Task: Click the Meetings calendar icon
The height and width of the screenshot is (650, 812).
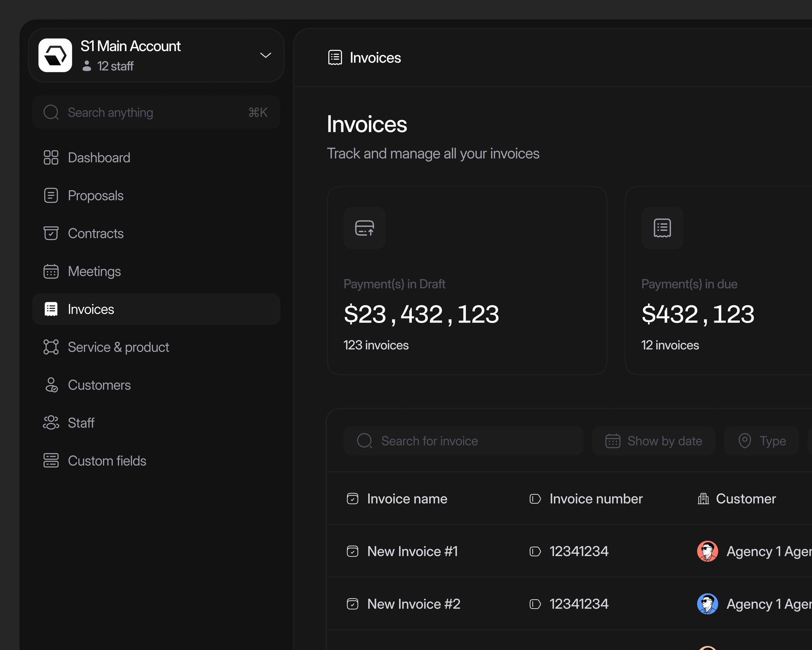Action: point(51,271)
